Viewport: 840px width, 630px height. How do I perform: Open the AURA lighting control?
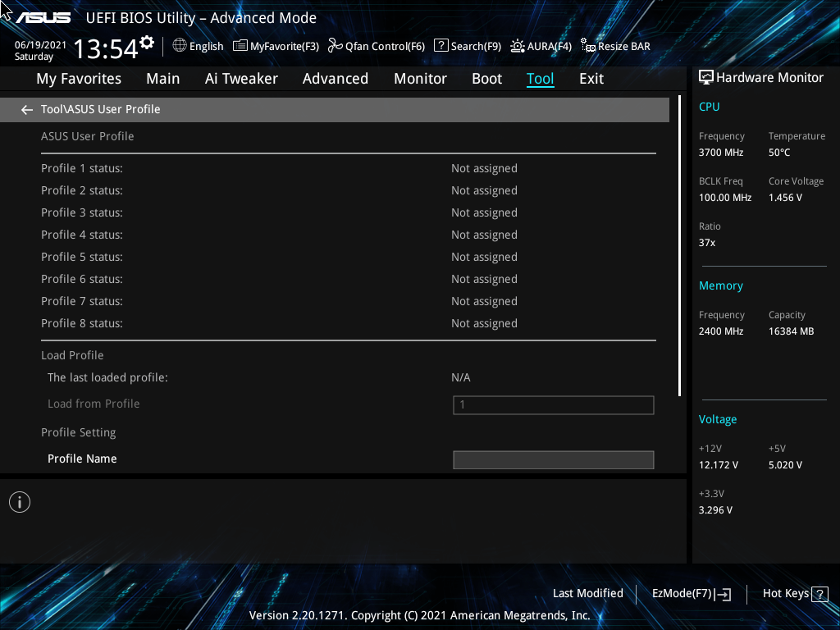541,46
